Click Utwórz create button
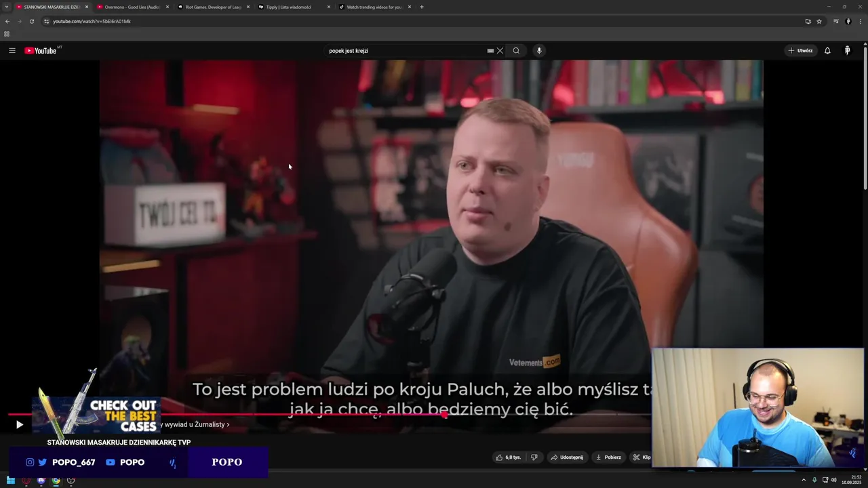Image resolution: width=868 pixels, height=488 pixels. [x=800, y=51]
